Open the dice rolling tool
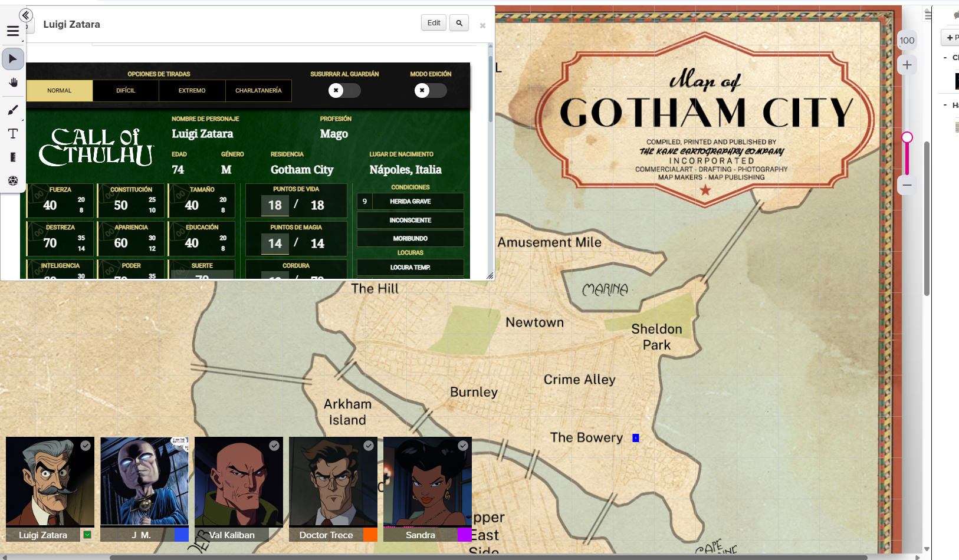This screenshot has width=959, height=560. 13,180
